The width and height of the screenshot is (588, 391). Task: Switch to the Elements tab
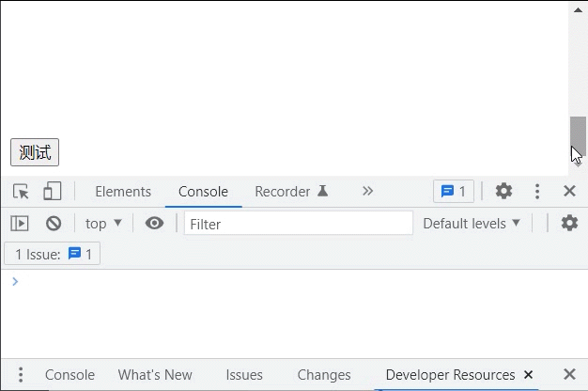click(x=123, y=192)
